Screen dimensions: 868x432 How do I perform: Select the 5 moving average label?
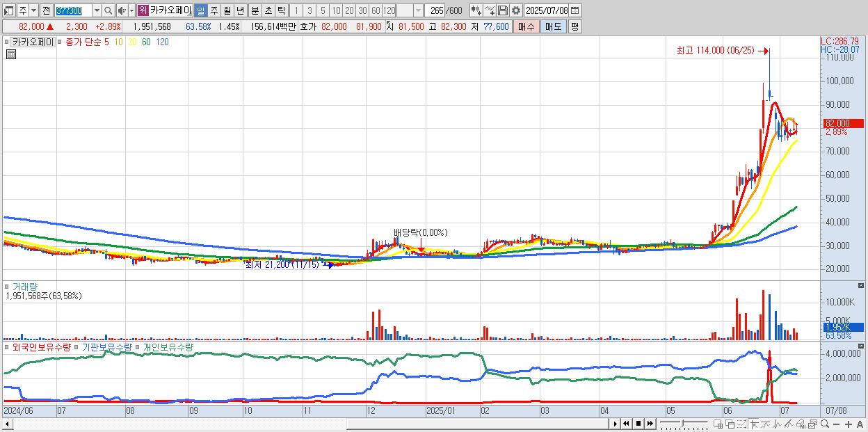(106, 42)
